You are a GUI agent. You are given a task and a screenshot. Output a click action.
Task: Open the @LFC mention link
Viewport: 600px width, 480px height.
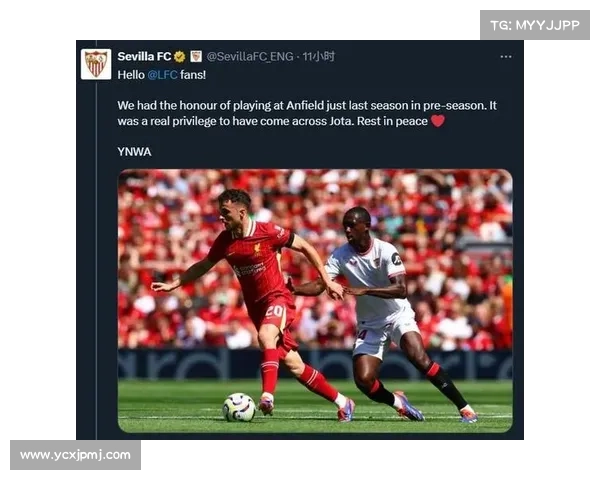pos(162,75)
